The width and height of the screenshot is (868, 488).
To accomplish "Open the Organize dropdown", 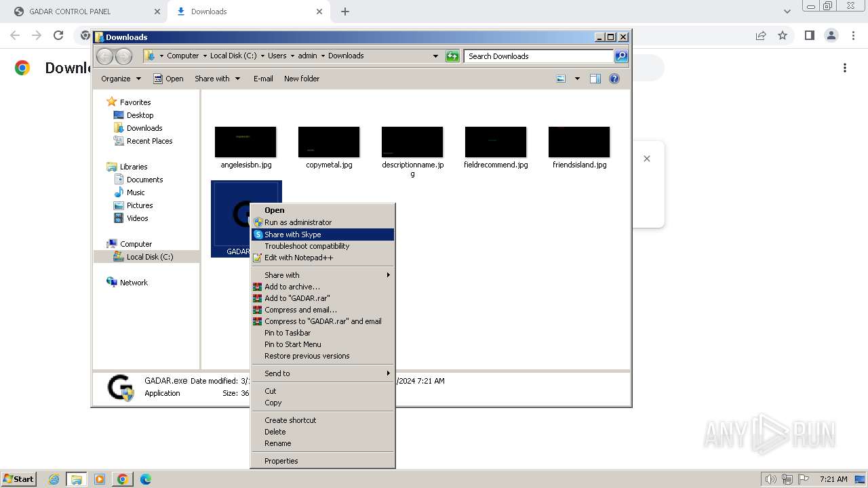I will coord(121,79).
